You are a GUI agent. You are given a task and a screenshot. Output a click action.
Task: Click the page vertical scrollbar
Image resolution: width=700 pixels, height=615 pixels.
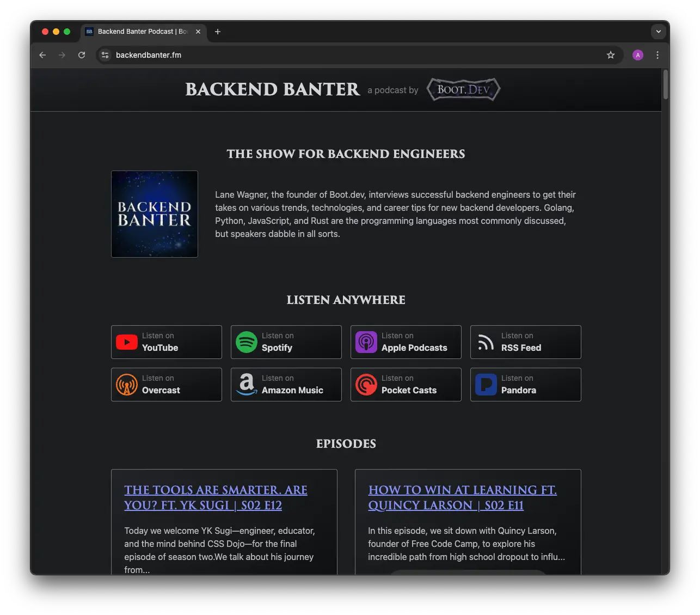[665, 84]
